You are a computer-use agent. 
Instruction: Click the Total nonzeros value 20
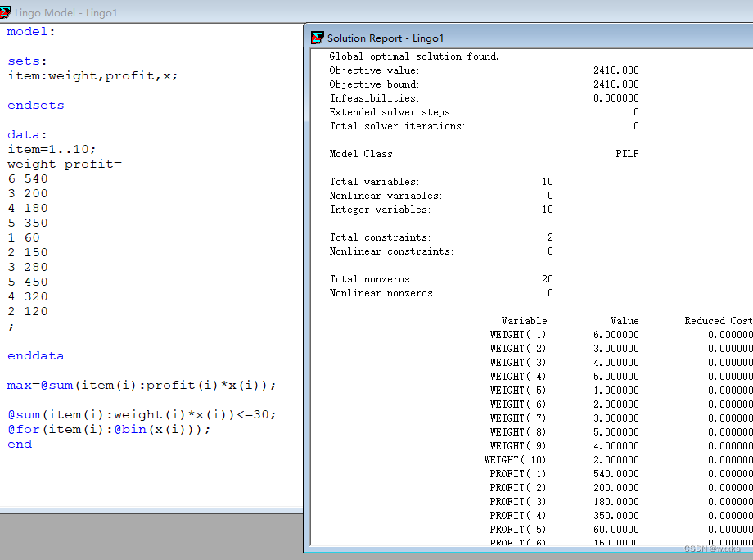tap(548, 279)
